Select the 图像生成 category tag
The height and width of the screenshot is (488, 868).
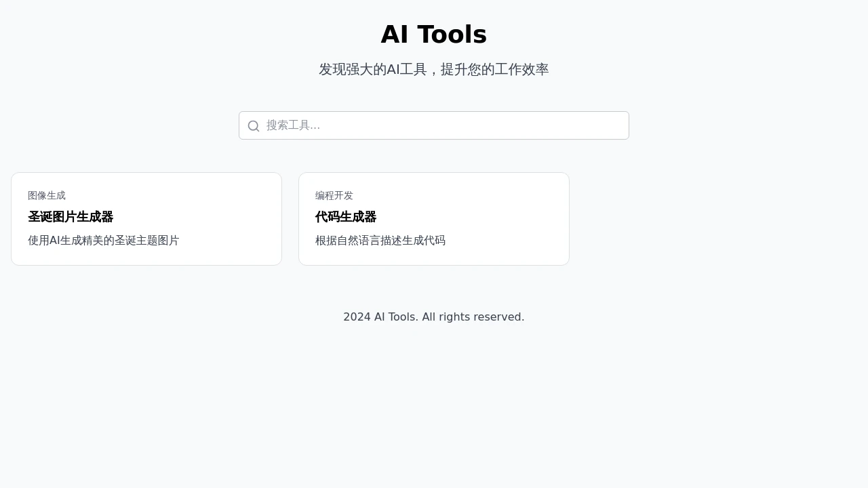click(47, 196)
